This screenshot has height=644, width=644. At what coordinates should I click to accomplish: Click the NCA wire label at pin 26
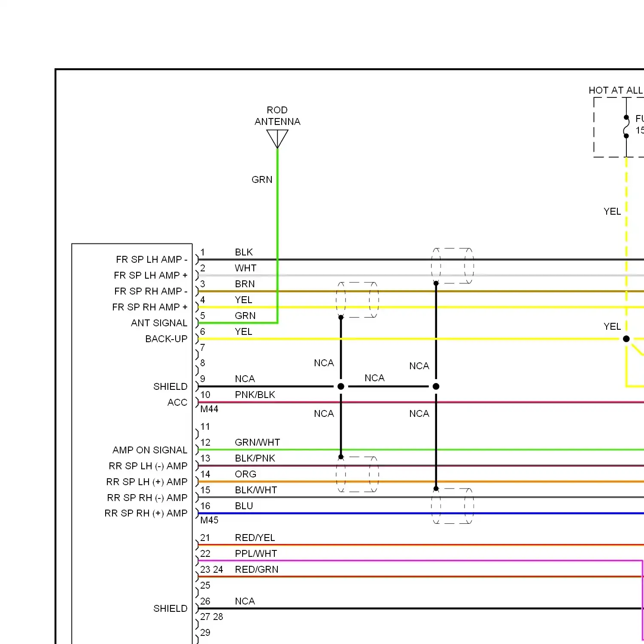click(x=245, y=601)
